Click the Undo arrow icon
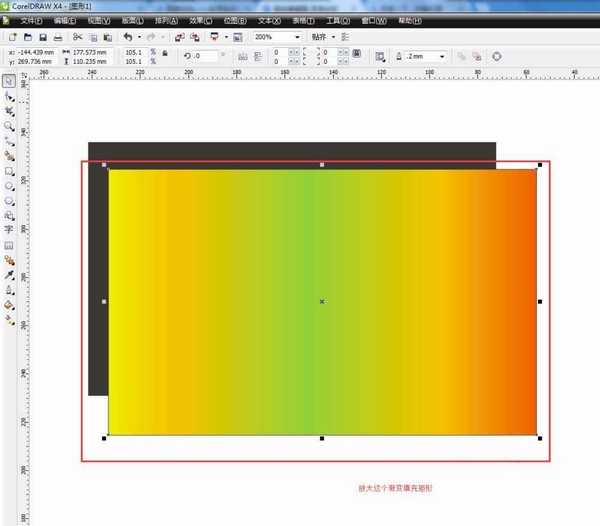600x526 pixels. pos(127,37)
